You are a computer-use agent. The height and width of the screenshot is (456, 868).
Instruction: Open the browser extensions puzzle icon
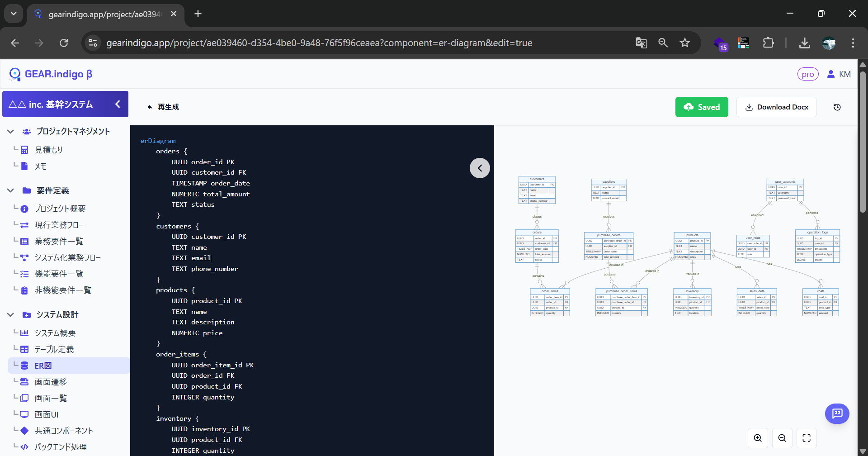tap(768, 43)
